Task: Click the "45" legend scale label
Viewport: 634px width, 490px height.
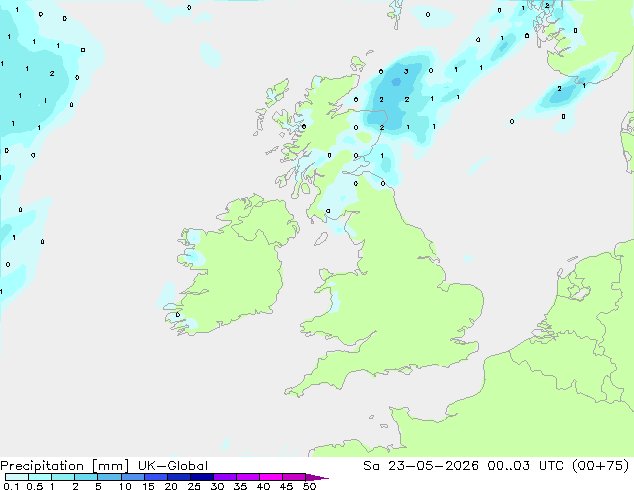Action: click(286, 486)
